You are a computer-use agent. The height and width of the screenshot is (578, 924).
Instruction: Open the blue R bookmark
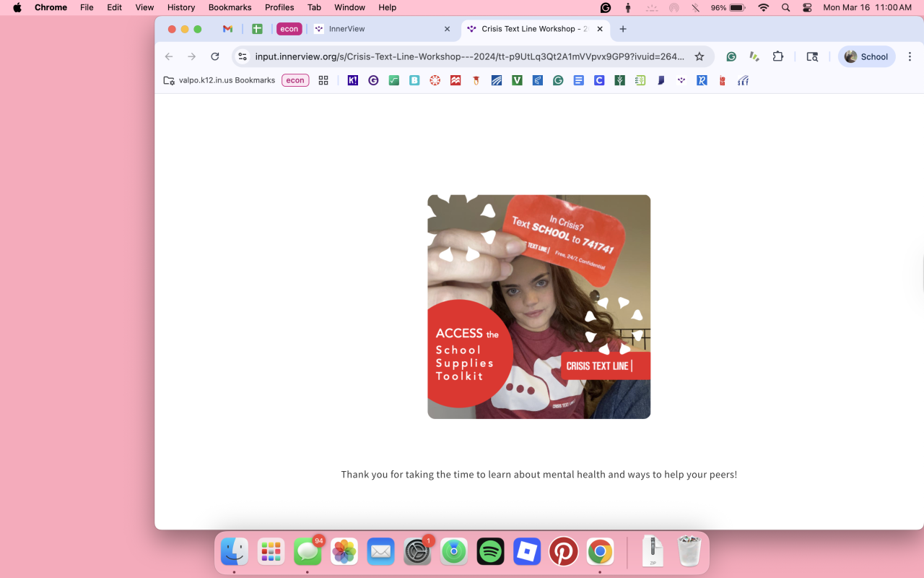click(702, 80)
